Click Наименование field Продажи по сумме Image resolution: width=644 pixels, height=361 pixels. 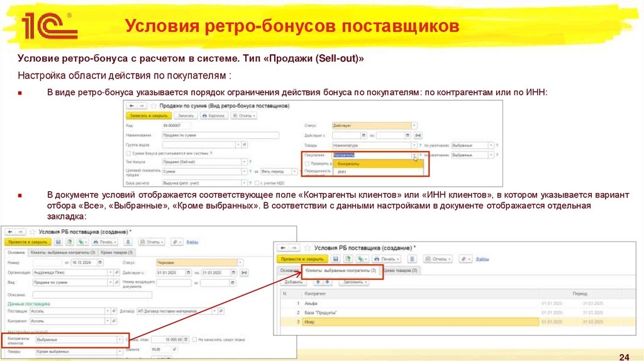coord(221,135)
